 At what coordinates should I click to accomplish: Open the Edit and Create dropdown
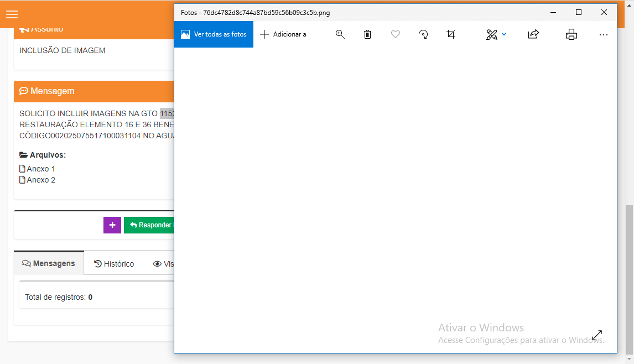coord(496,34)
